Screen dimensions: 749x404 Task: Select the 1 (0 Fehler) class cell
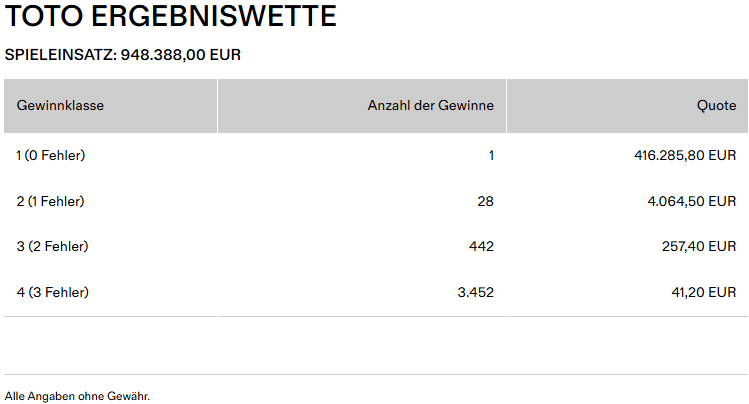51,155
